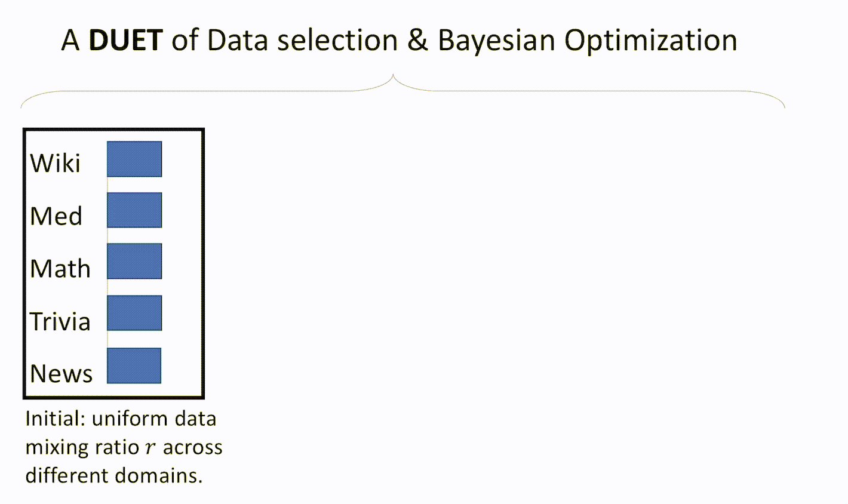
Task: Click the right end of curly brace
Action: coord(783,106)
